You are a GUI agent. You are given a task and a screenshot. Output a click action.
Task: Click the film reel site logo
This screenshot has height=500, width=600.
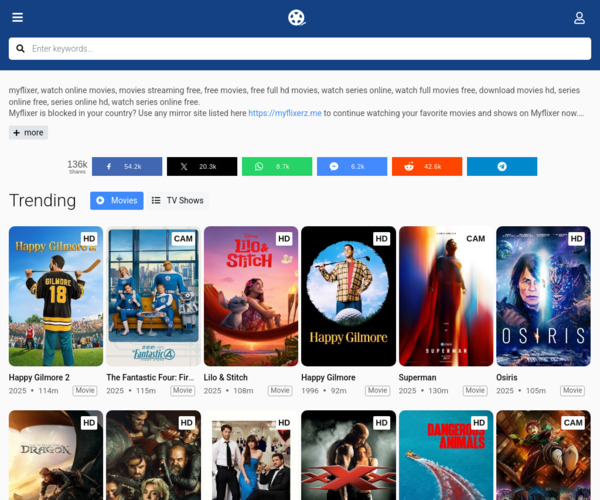tap(297, 18)
